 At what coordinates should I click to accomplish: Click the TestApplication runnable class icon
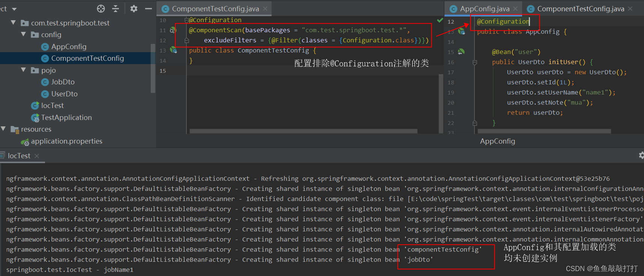[x=35, y=118]
